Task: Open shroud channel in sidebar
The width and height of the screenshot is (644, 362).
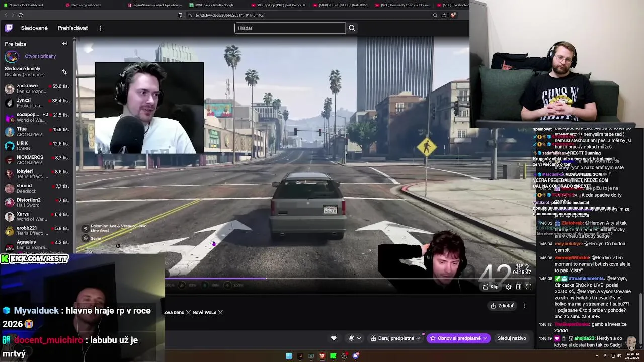Action: [37, 188]
